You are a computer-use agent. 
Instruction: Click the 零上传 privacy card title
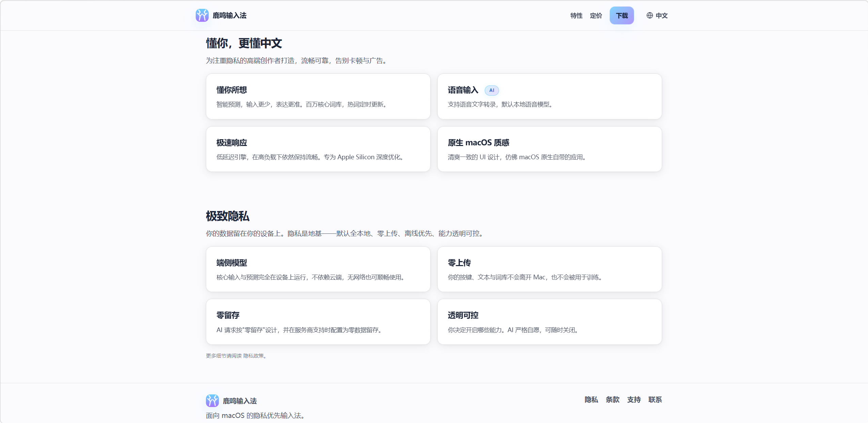pyautogui.click(x=459, y=263)
